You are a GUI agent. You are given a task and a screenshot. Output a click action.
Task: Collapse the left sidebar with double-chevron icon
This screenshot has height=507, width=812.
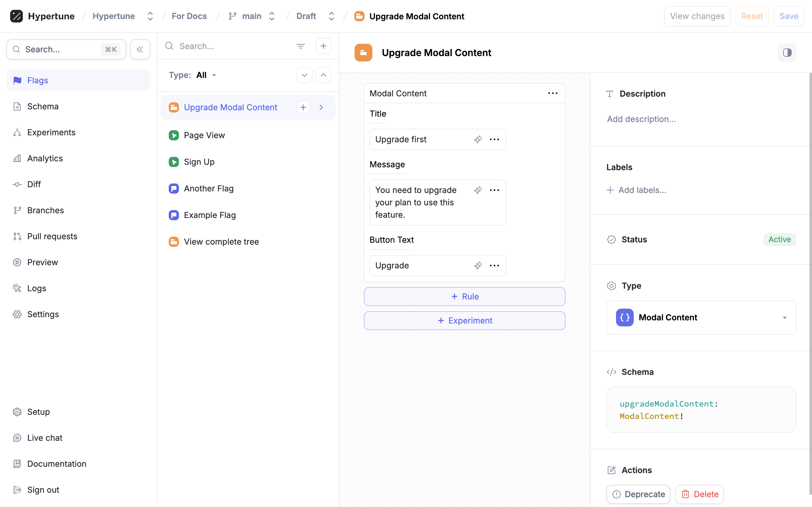140,49
